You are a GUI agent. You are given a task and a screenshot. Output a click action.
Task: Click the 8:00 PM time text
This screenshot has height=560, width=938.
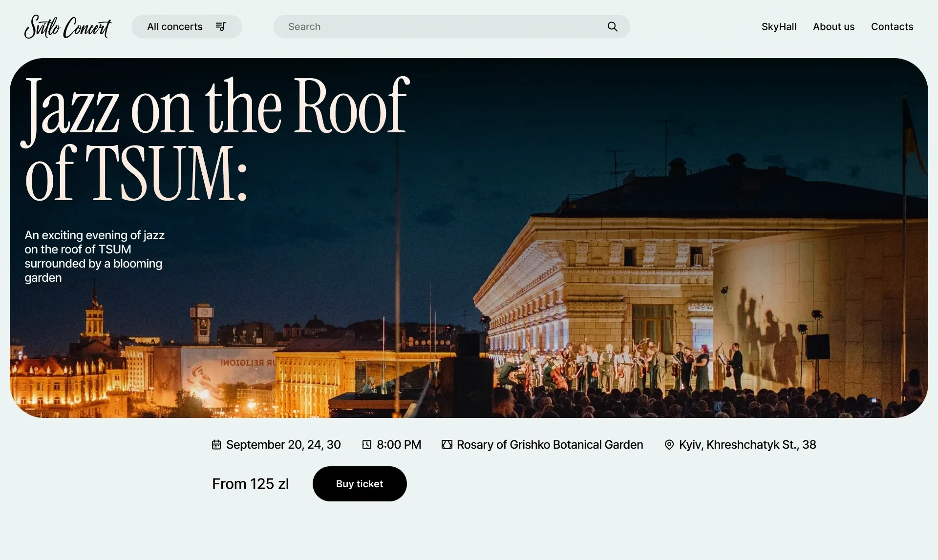tap(399, 444)
